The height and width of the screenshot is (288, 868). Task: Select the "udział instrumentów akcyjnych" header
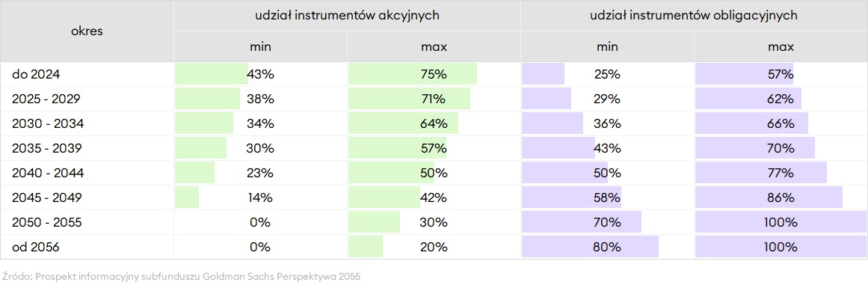347,16
